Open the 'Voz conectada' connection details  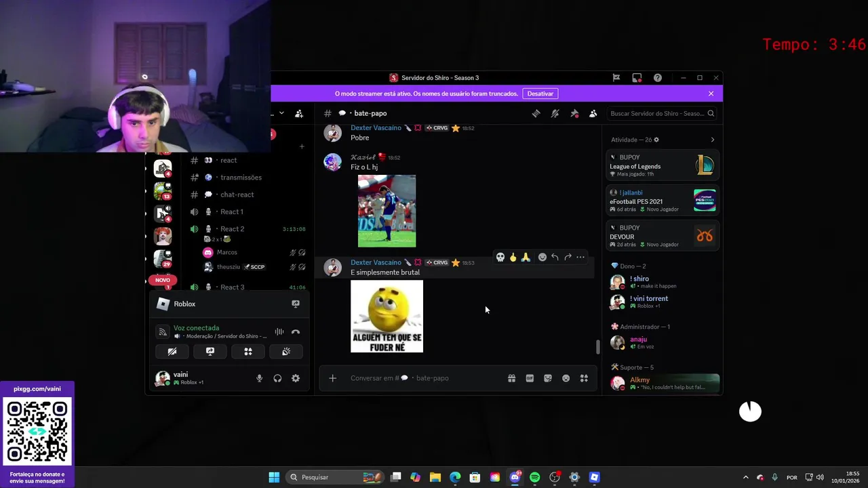point(196,328)
